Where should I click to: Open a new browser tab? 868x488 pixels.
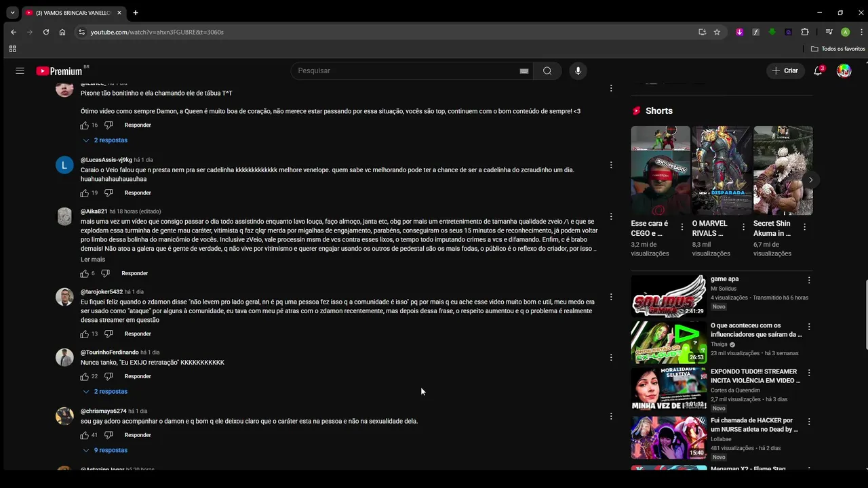pos(136,12)
